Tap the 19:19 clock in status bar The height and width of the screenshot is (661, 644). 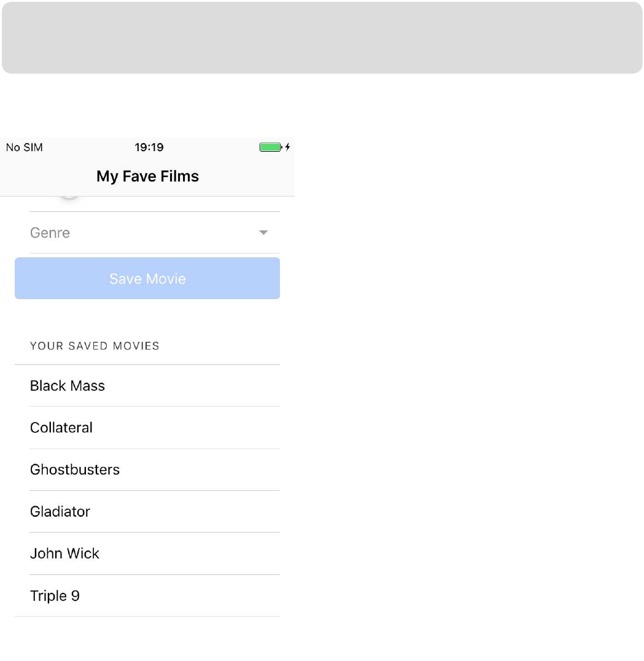(149, 147)
